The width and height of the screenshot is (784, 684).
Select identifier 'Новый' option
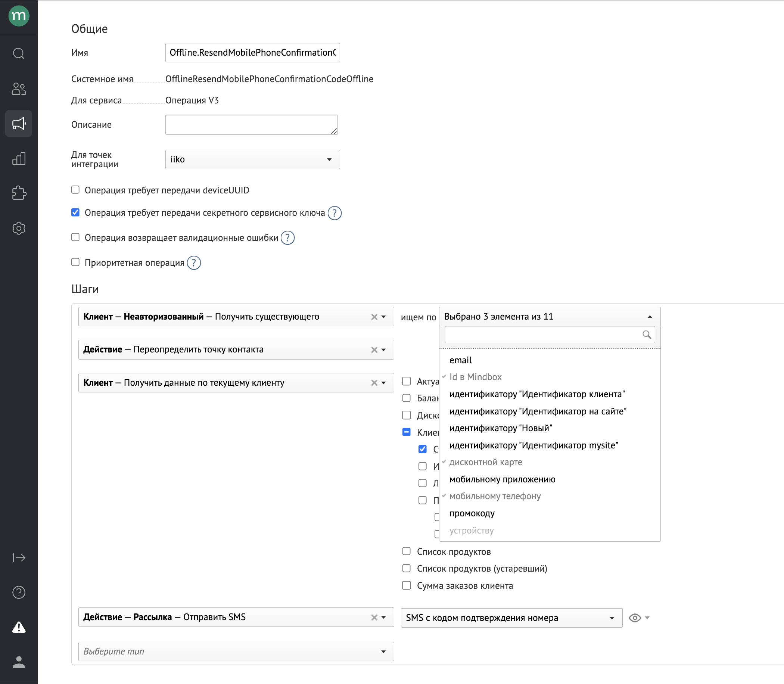(x=550, y=428)
